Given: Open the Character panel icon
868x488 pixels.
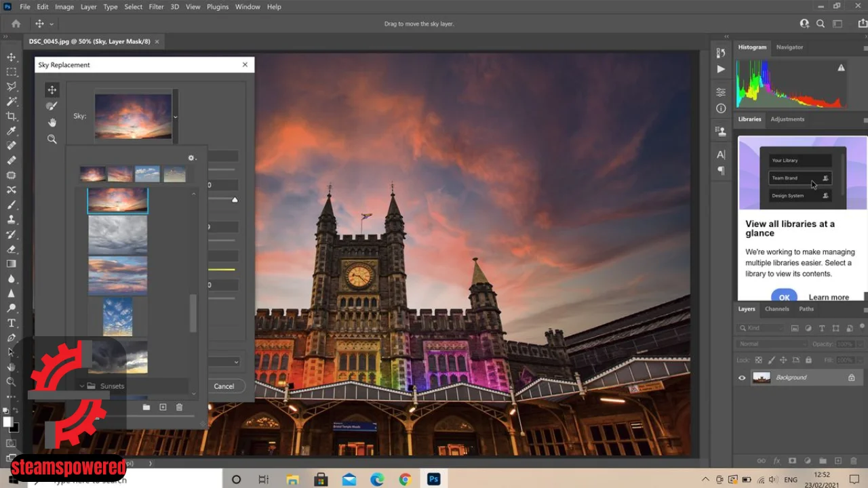Looking at the screenshot, I should tap(721, 155).
